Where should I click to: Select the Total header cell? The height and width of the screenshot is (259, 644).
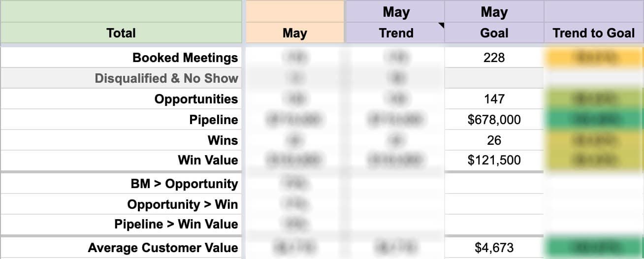(121, 33)
